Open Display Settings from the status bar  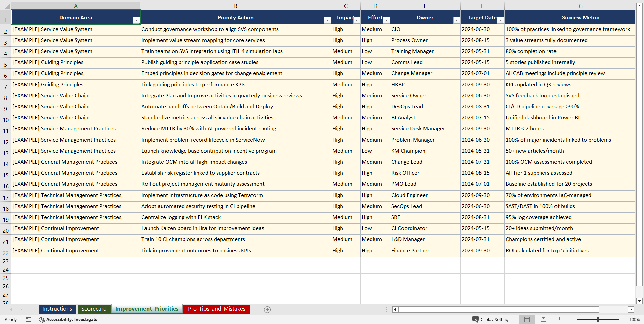coord(491,319)
